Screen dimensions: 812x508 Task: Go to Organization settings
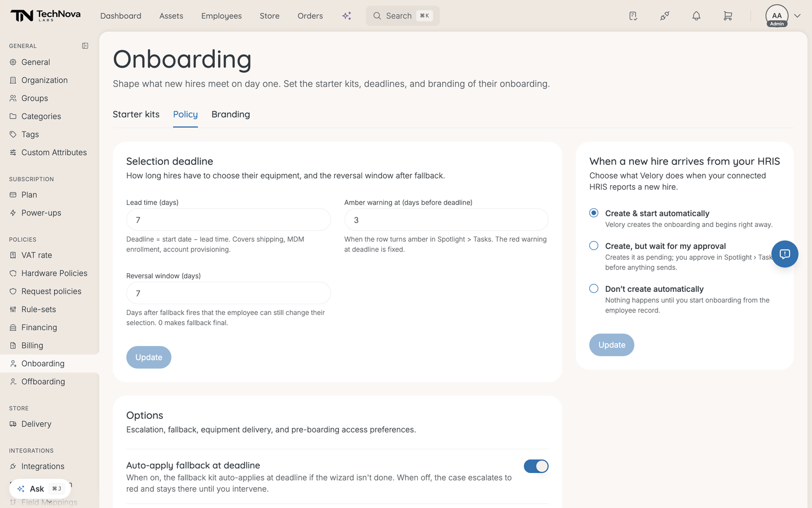click(50, 80)
